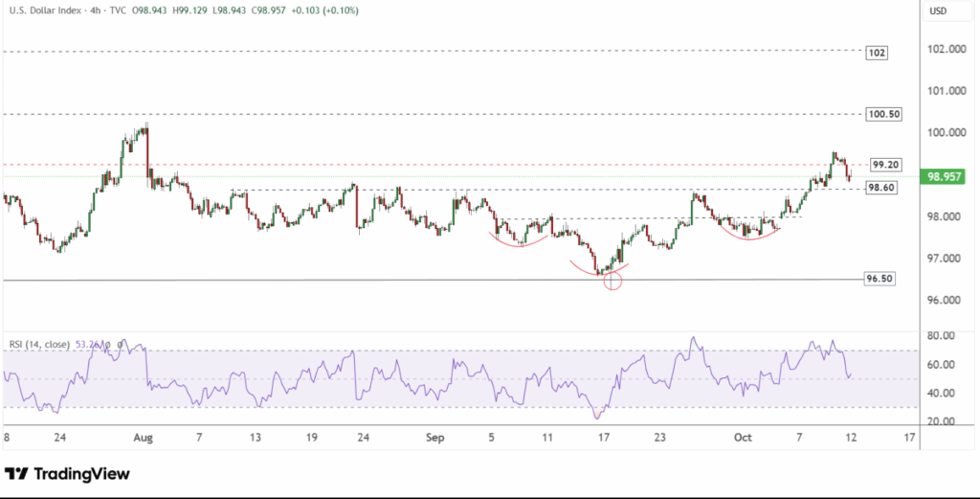
Task: Select the 98.60 price level label
Action: click(x=880, y=188)
